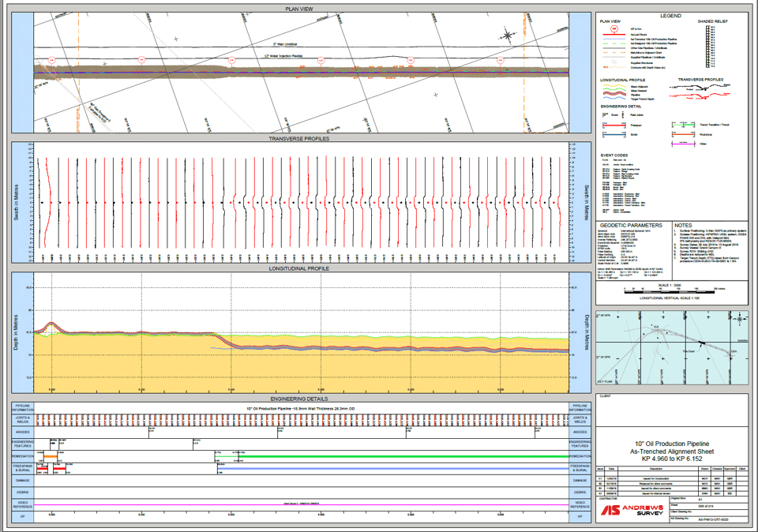Click the As-Trenched 10in Oil Production Pipeline legend line

tap(614, 39)
